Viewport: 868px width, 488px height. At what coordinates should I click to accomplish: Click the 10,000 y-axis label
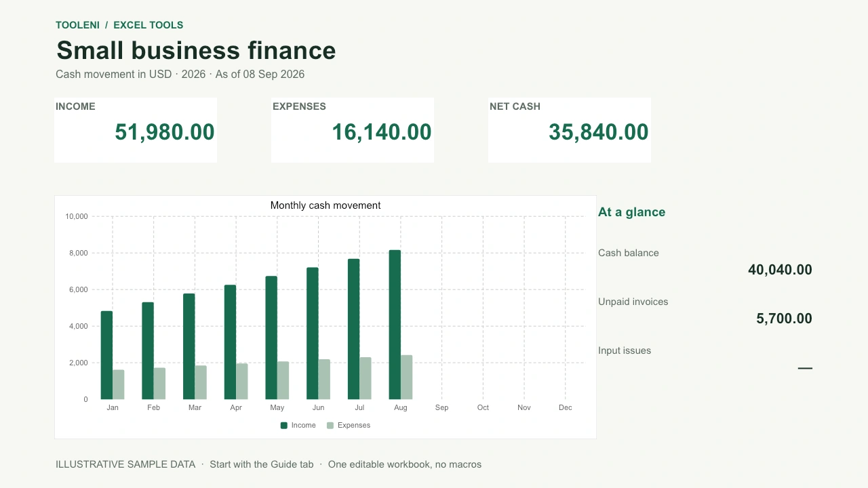77,216
